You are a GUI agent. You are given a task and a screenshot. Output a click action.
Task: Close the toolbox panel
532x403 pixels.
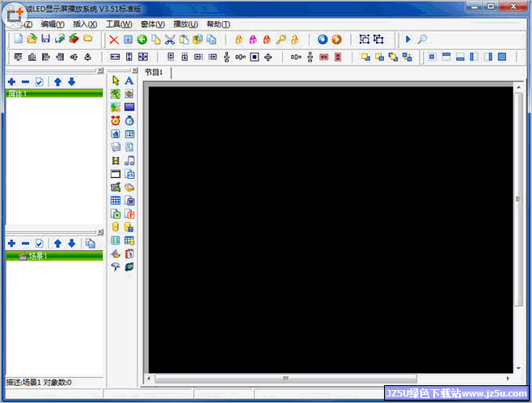(135, 70)
